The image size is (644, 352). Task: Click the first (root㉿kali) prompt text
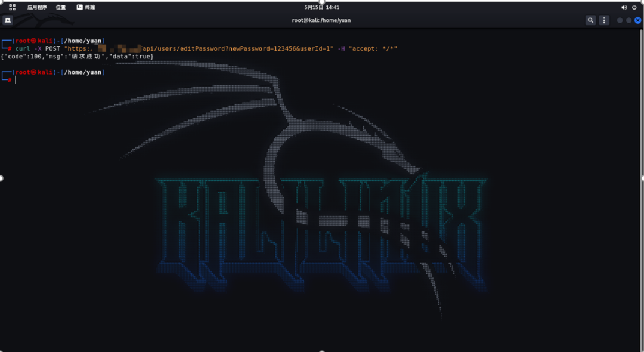(35, 41)
